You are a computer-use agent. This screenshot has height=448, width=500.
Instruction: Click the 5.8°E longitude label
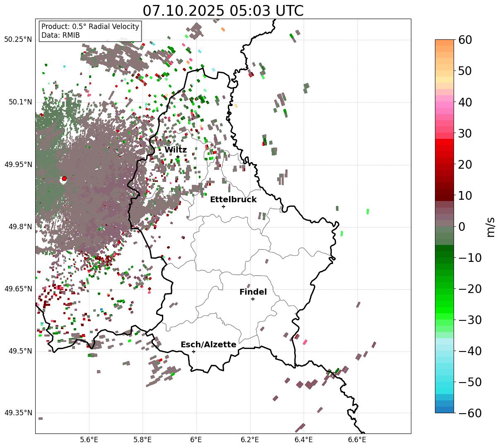click(x=143, y=440)
